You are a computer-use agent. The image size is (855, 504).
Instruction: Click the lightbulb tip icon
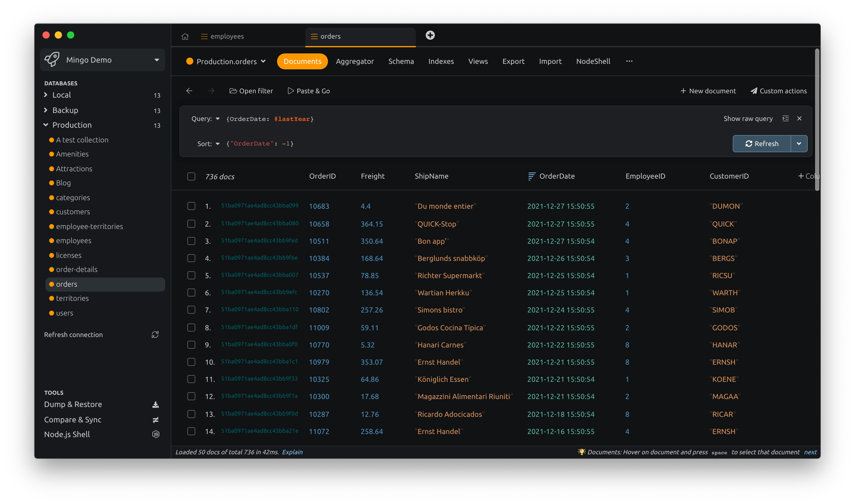coord(581,452)
